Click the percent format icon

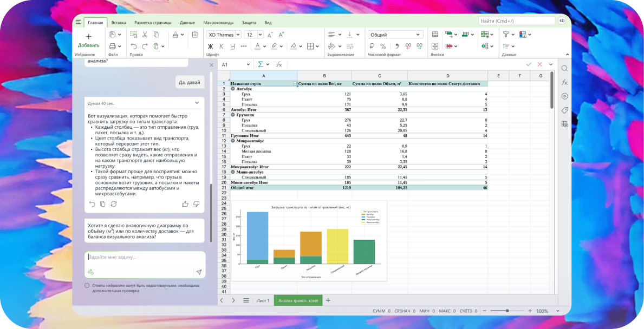tap(383, 47)
